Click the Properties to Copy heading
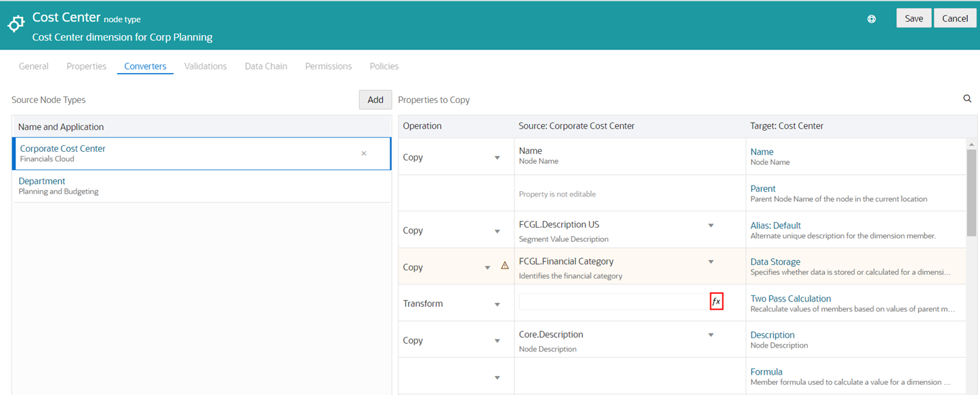980x395 pixels. (x=434, y=100)
